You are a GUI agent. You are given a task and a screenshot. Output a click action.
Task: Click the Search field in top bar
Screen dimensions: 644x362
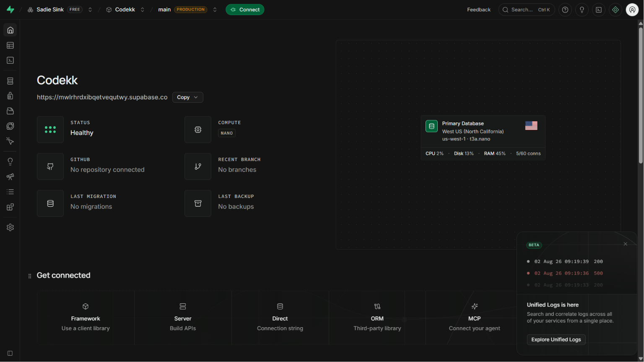pos(527,10)
